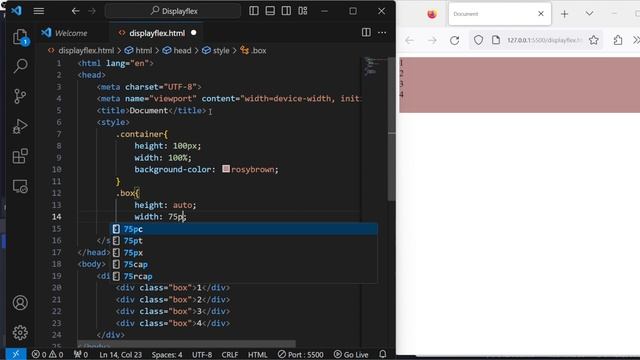The image size is (640, 360).
Task: Change language mode via HTML status item
Action: click(x=258, y=354)
